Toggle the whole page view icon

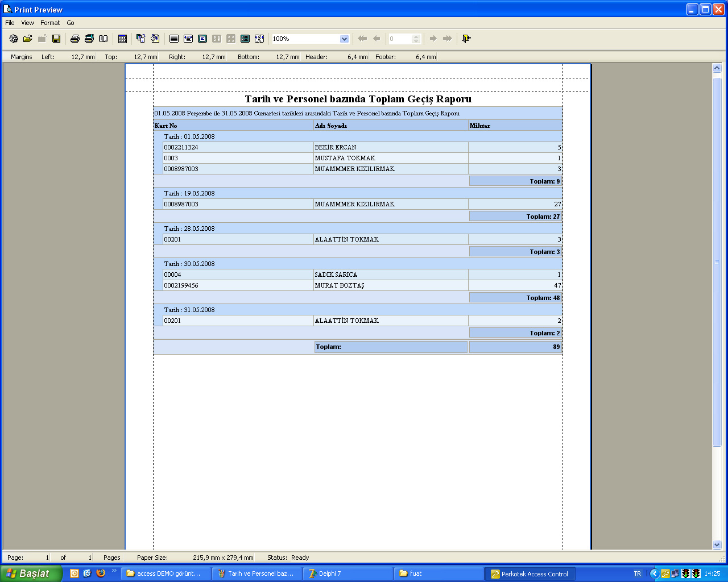coord(202,39)
